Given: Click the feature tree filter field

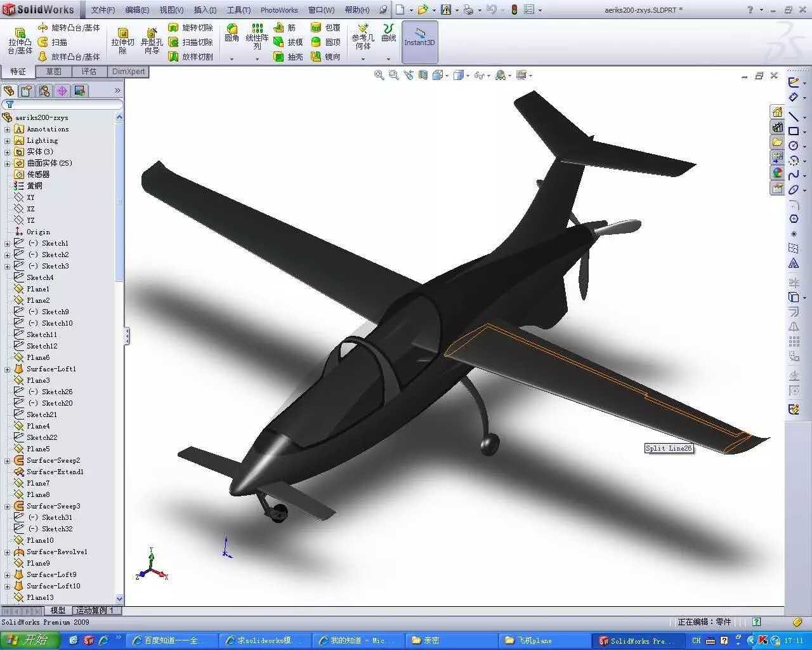Looking at the screenshot, I should [63, 104].
